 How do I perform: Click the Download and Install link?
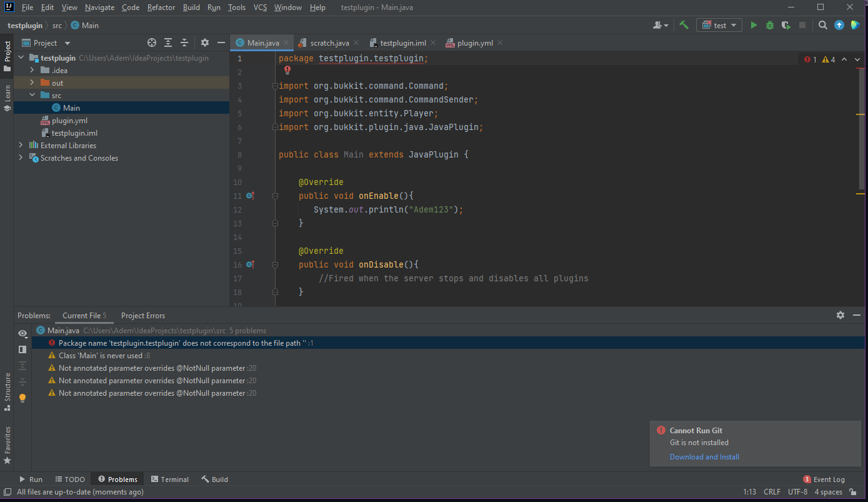704,457
